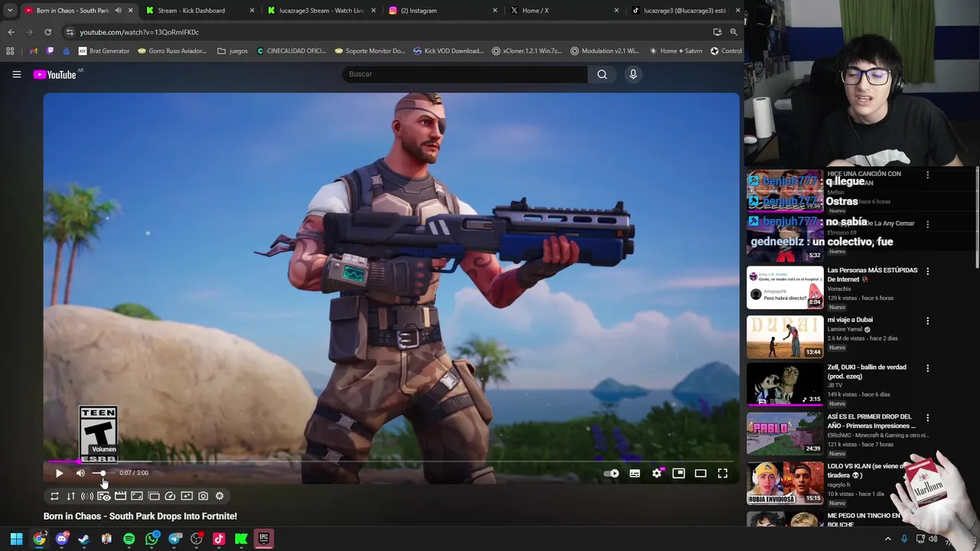Screen dimensions: 980x551
Task: Mute the Born in Chaos tab audio
Action: tap(118, 11)
